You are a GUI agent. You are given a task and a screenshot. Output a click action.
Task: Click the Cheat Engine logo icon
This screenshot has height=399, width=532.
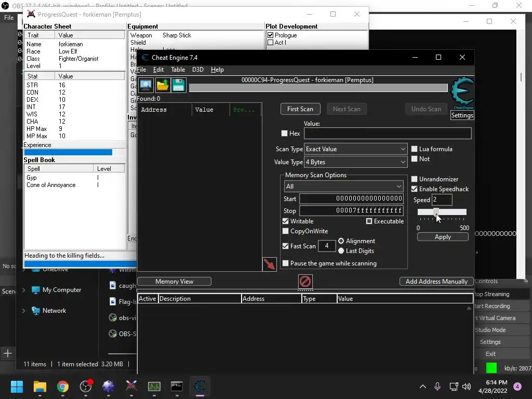(x=462, y=92)
